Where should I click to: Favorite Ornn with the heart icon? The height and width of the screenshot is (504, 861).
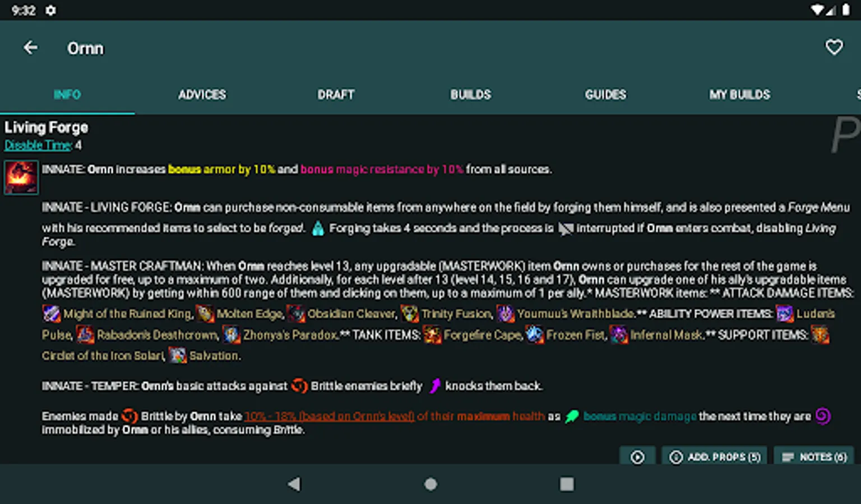[834, 47]
